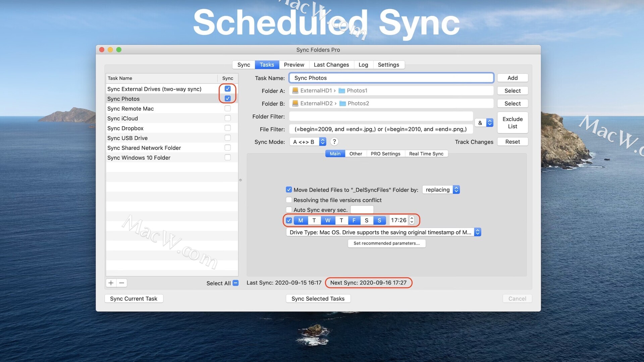Toggle the weekday schedule checkbox

point(289,220)
